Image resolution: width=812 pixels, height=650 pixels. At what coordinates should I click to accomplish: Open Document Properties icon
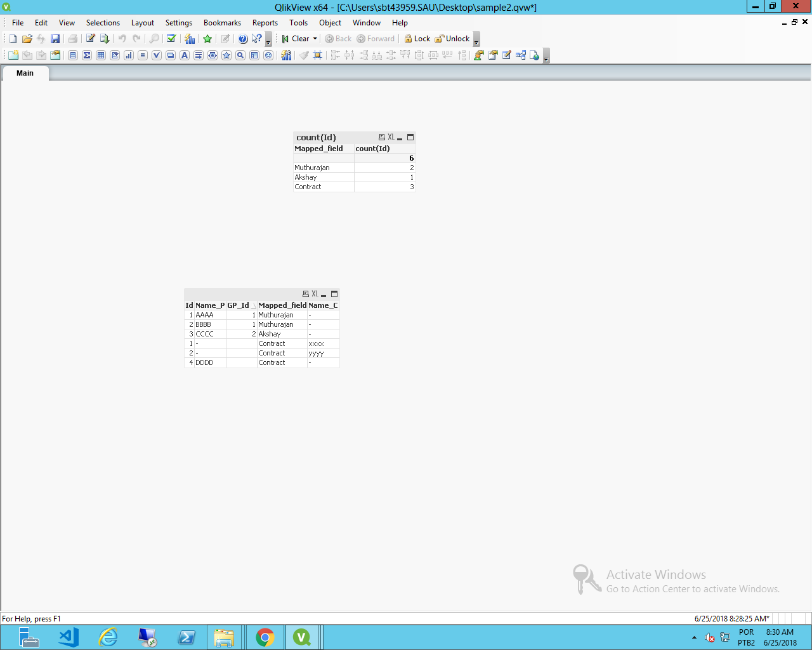(x=493, y=55)
